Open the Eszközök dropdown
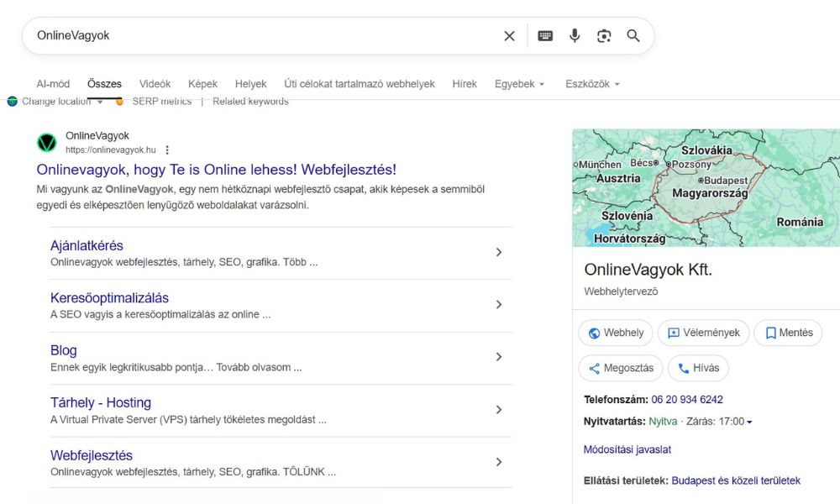Screen dimensions: 840x504 click(592, 84)
